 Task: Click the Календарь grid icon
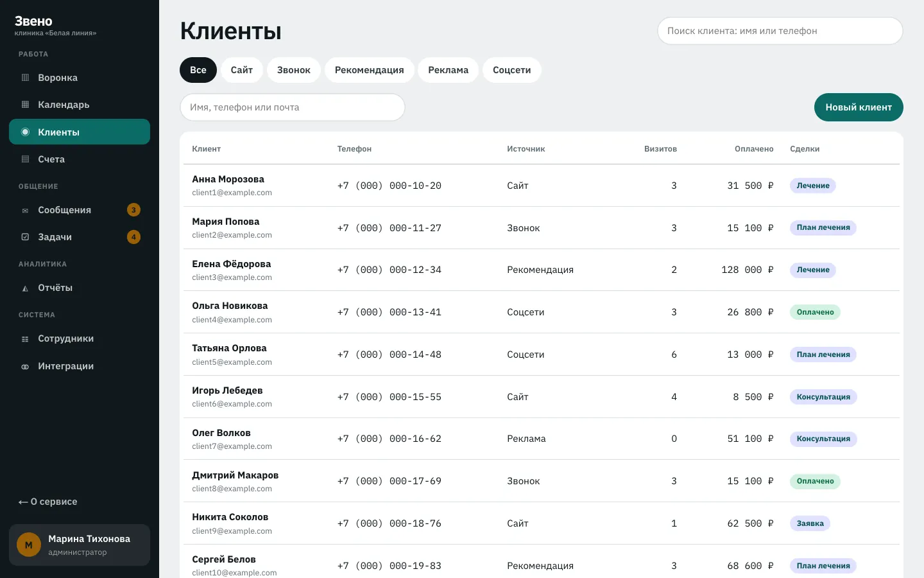pyautogui.click(x=26, y=105)
